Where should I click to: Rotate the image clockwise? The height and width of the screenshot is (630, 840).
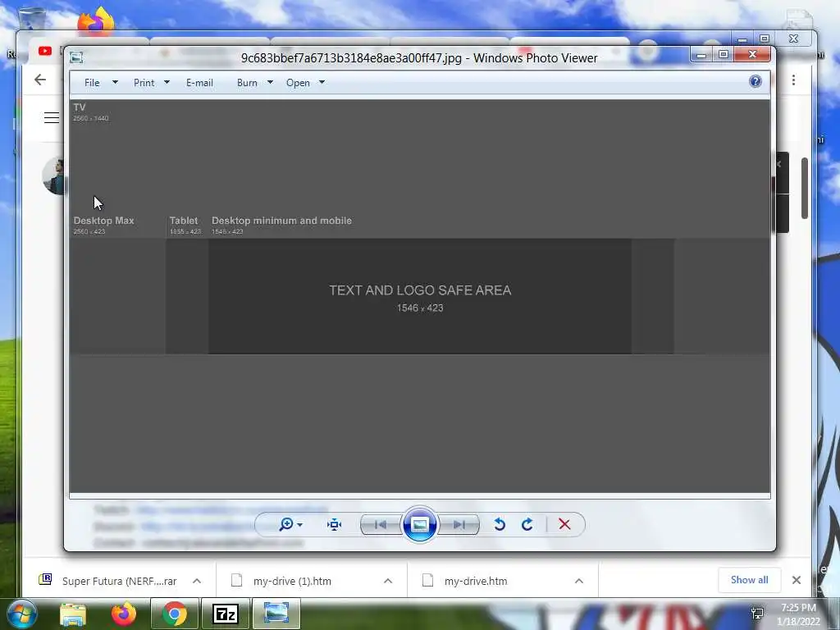tap(527, 524)
